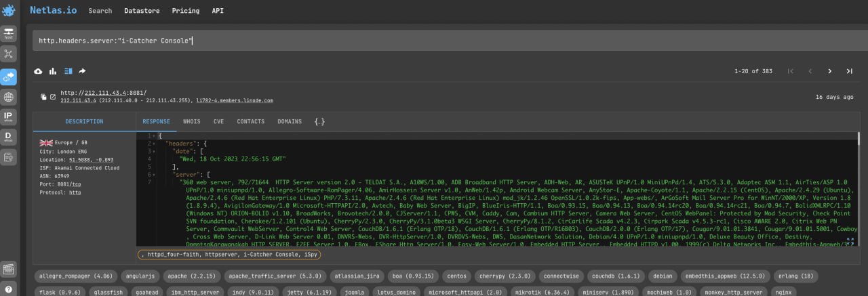The width and height of the screenshot is (868, 296).
Task: Download results via cloud icon
Action: coord(39,71)
